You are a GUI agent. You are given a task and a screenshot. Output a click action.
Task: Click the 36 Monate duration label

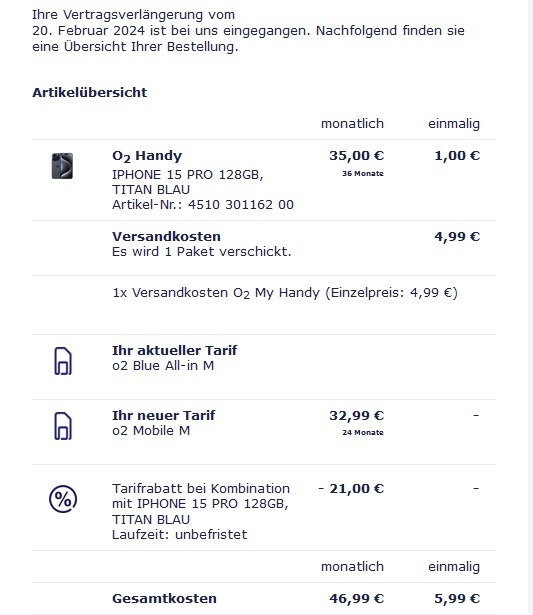pos(363,173)
